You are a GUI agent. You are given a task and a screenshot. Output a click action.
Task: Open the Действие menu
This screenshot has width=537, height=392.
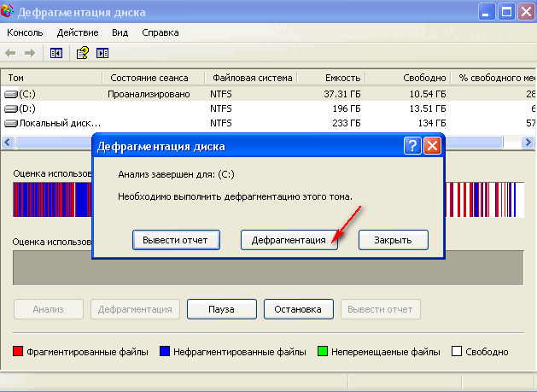[77, 32]
